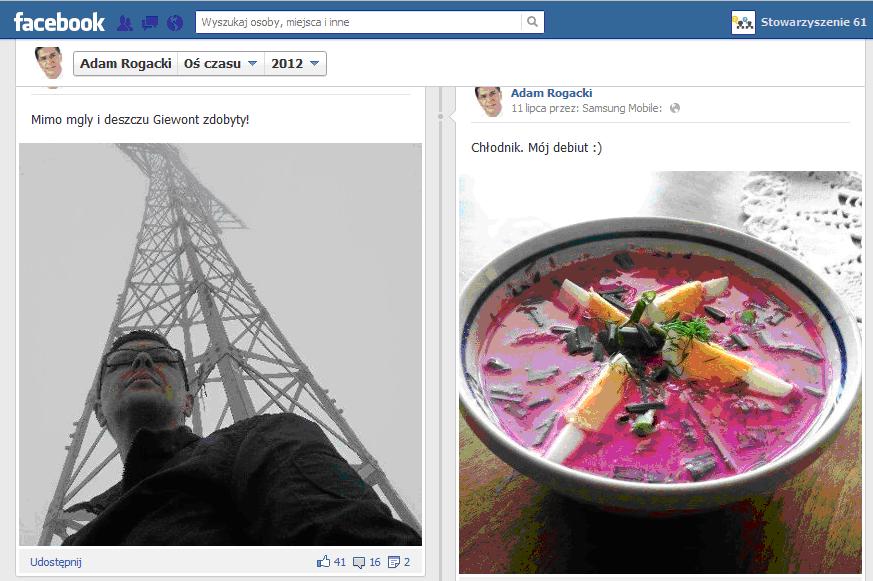Focus the Wyszukaj osoby, miejsca search field

tap(359, 22)
